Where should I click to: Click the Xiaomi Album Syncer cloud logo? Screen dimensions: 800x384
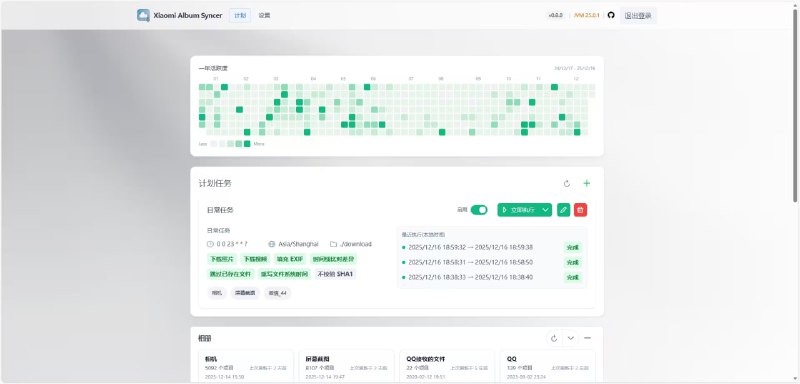click(143, 15)
